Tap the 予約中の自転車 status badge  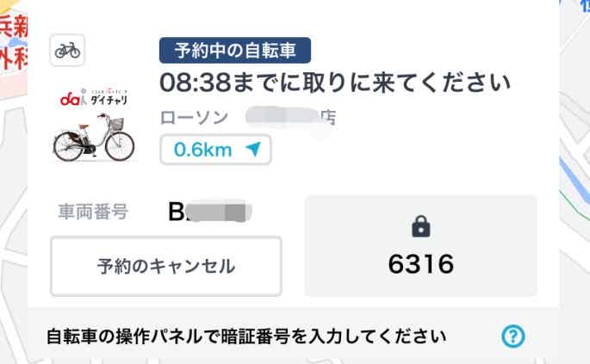[234, 50]
